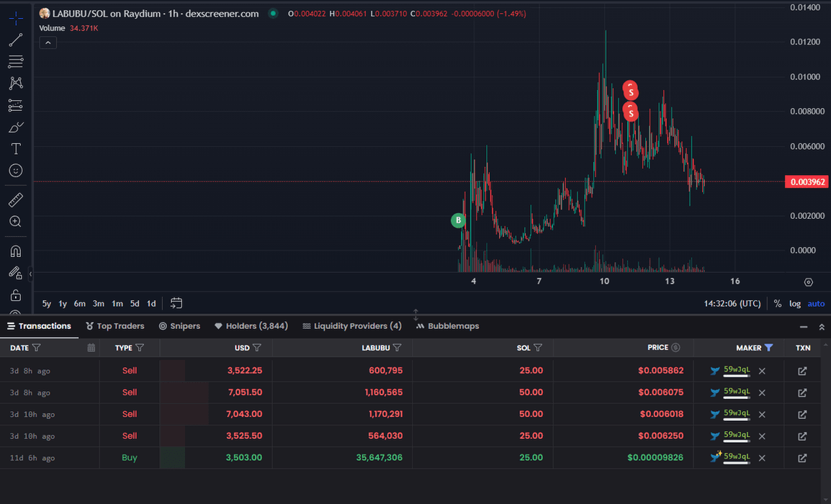Open the TYPE column filter
831x504 pixels.
tap(140, 348)
